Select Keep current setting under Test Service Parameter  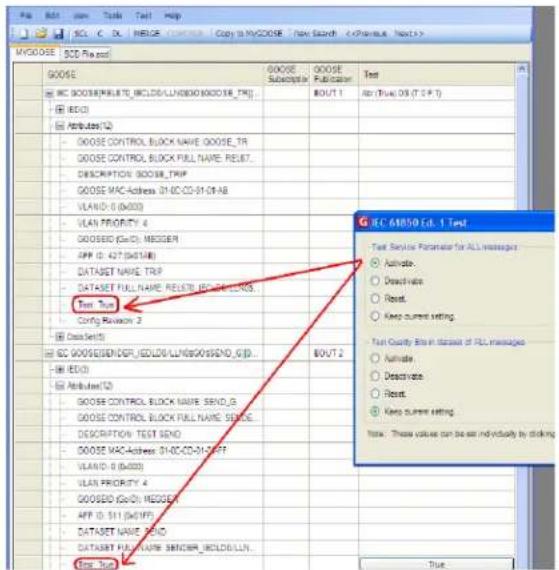click(375, 316)
